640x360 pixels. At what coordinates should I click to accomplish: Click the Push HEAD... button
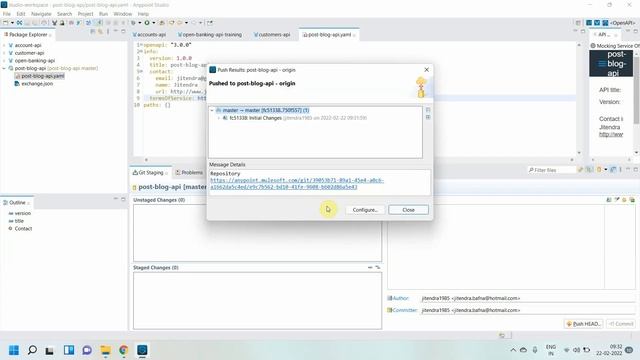[584, 324]
